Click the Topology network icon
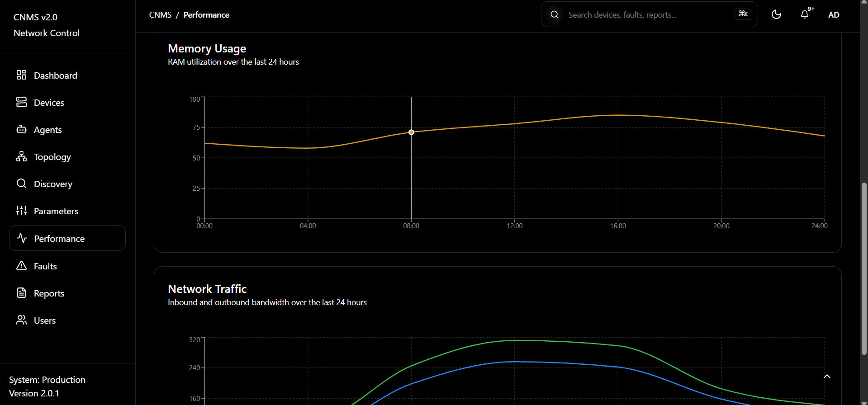The width and height of the screenshot is (868, 405). click(x=21, y=156)
